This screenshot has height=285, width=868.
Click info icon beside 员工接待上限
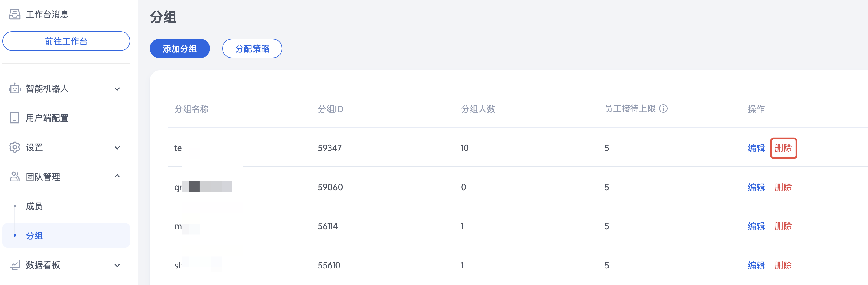663,109
